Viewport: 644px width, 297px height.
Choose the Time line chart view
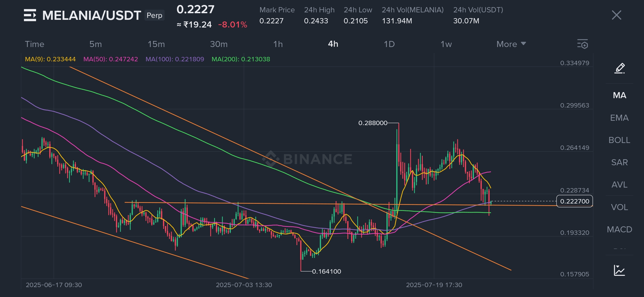(x=34, y=44)
